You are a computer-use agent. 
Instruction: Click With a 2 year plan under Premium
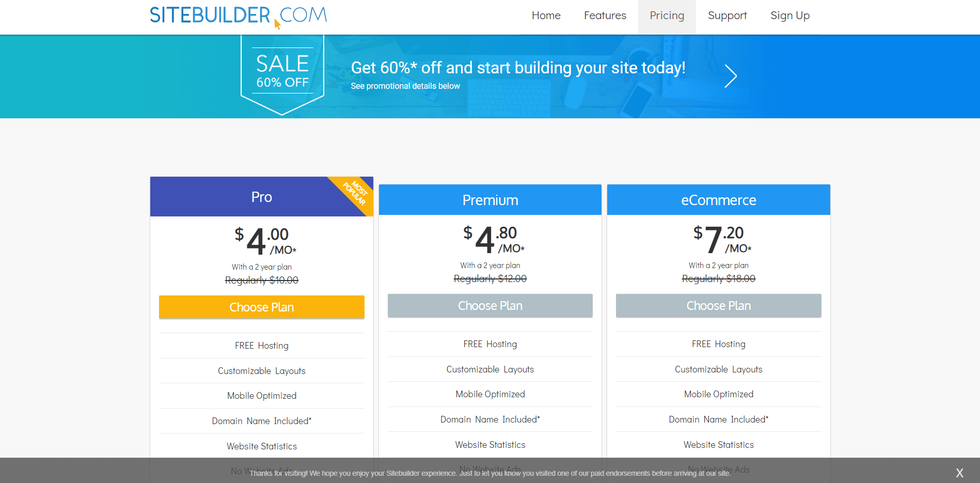pos(490,266)
